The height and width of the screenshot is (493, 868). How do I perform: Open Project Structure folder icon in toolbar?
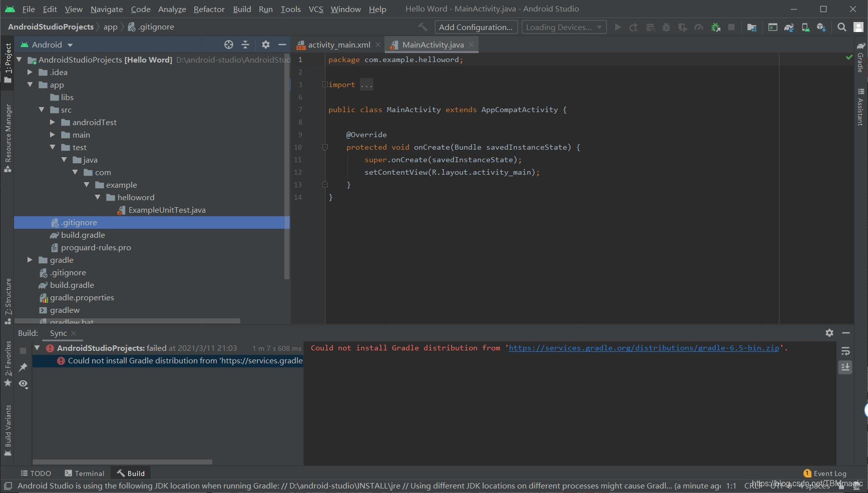click(x=752, y=27)
